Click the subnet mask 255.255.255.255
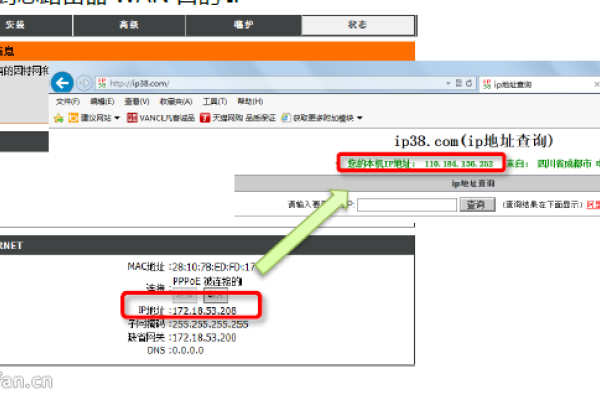600x400 pixels. (x=210, y=324)
